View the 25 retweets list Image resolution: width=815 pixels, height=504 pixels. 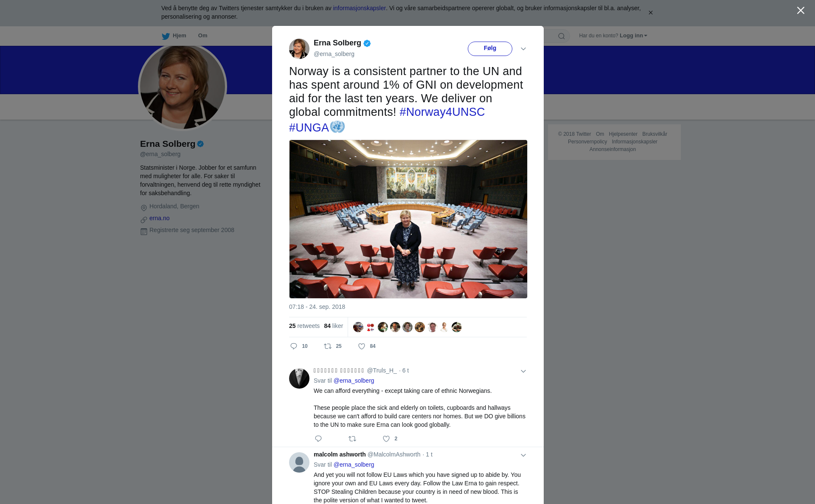click(304, 326)
